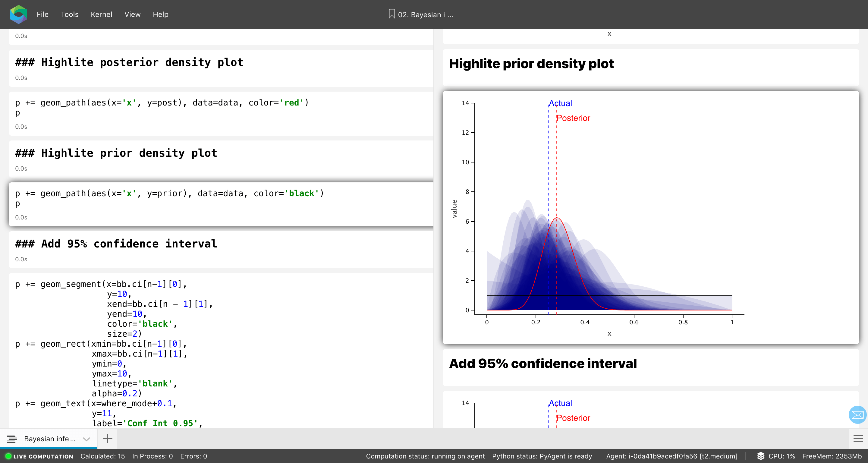
Task: Click the worksheet list icon at bottom-left
Action: click(x=12, y=439)
